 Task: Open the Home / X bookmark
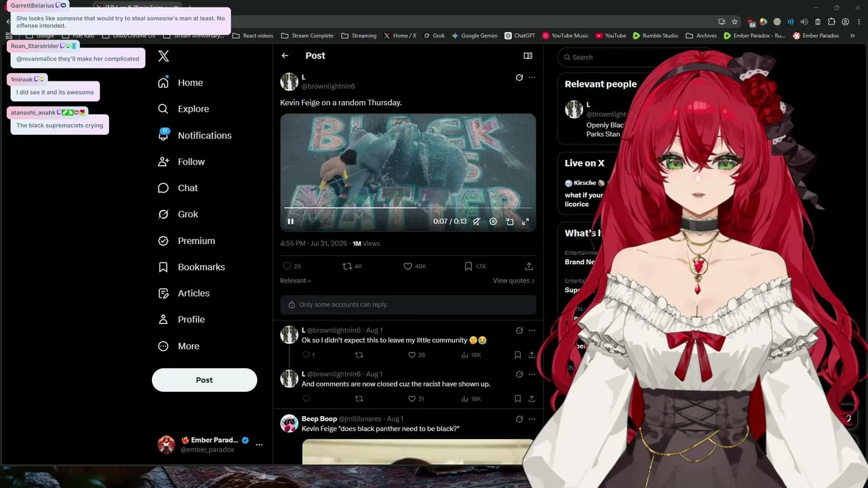[x=400, y=36]
